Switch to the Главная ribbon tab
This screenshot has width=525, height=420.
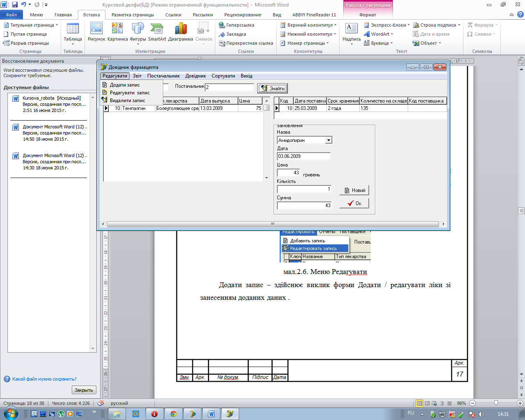(63, 15)
